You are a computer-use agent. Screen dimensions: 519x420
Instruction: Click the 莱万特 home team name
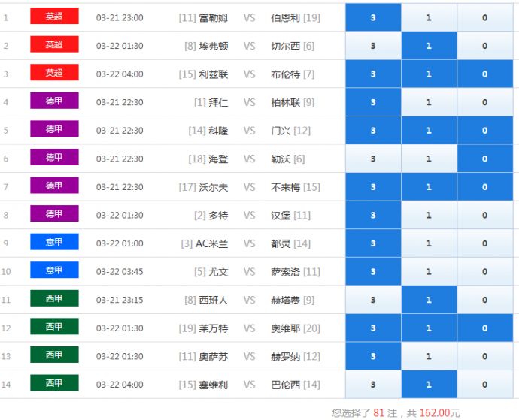click(x=213, y=328)
